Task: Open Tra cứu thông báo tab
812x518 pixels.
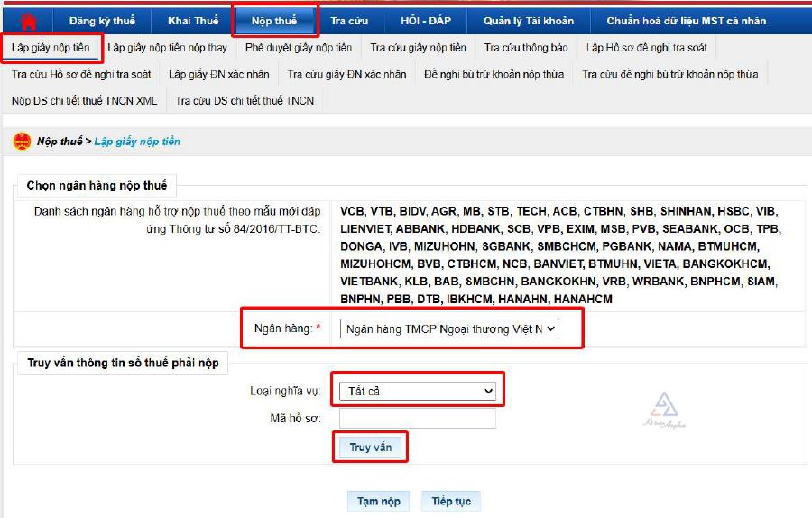Action: (x=526, y=48)
